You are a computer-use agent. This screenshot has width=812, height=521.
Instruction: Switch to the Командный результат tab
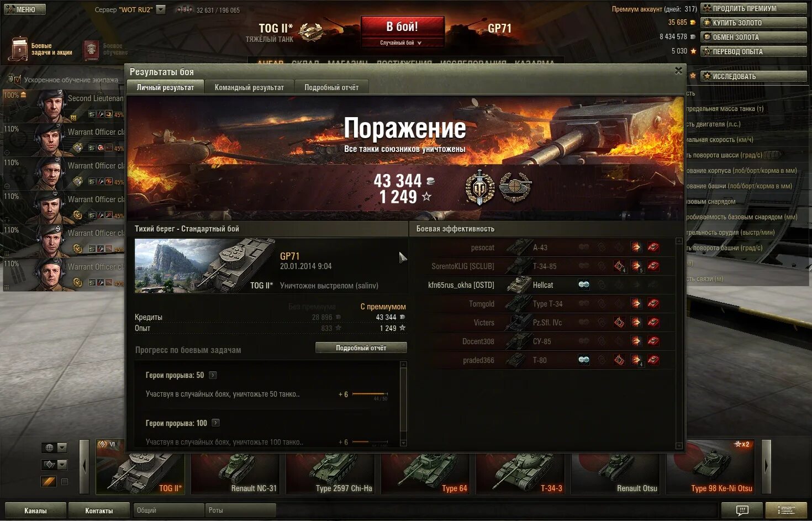(249, 87)
